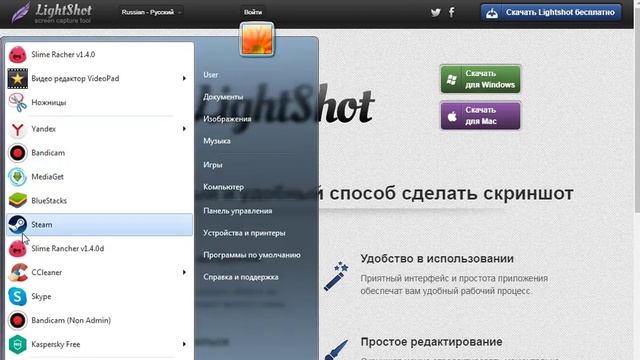Click the Yandex browser icon

tap(18, 129)
